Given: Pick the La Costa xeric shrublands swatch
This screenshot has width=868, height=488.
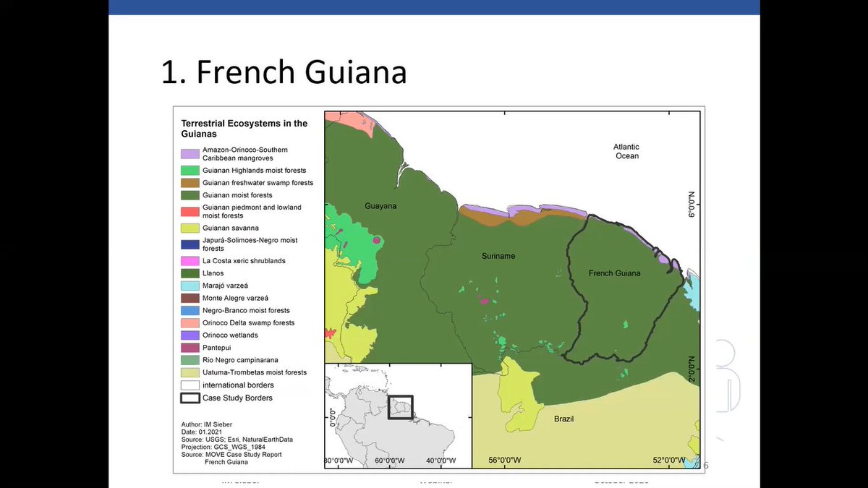Looking at the screenshot, I should [x=190, y=261].
